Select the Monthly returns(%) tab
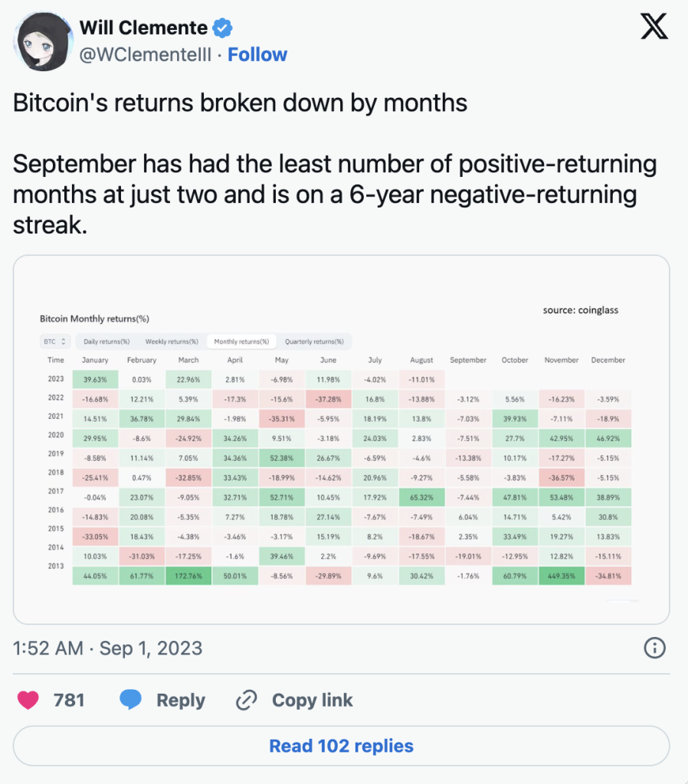Image resolution: width=688 pixels, height=784 pixels. tap(241, 341)
